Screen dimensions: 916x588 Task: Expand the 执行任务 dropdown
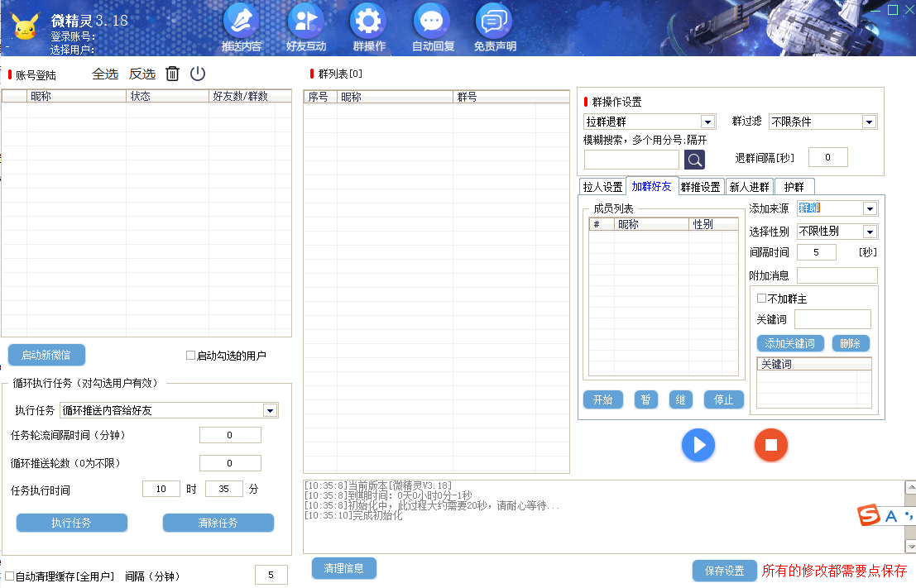[270, 410]
